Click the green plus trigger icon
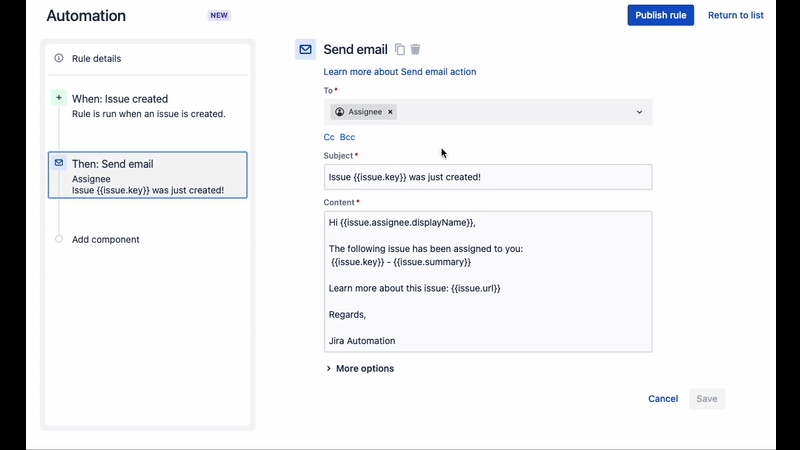This screenshot has height=450, width=800. point(59,98)
